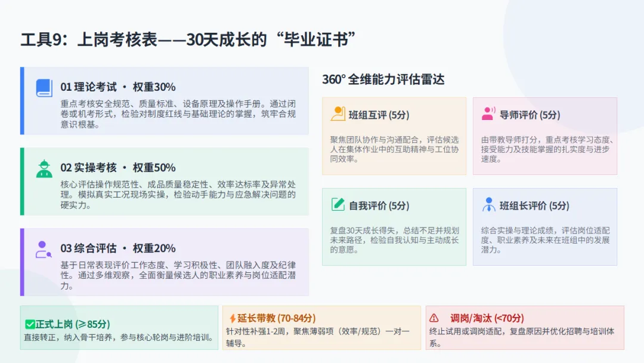Image resolution: width=644 pixels, height=363 pixels.
Task: Click the 班组长评价 description text
Action: coord(545,240)
